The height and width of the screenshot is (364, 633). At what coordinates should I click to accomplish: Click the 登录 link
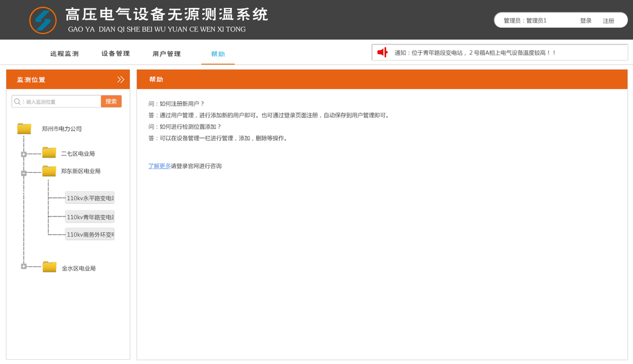[586, 21]
